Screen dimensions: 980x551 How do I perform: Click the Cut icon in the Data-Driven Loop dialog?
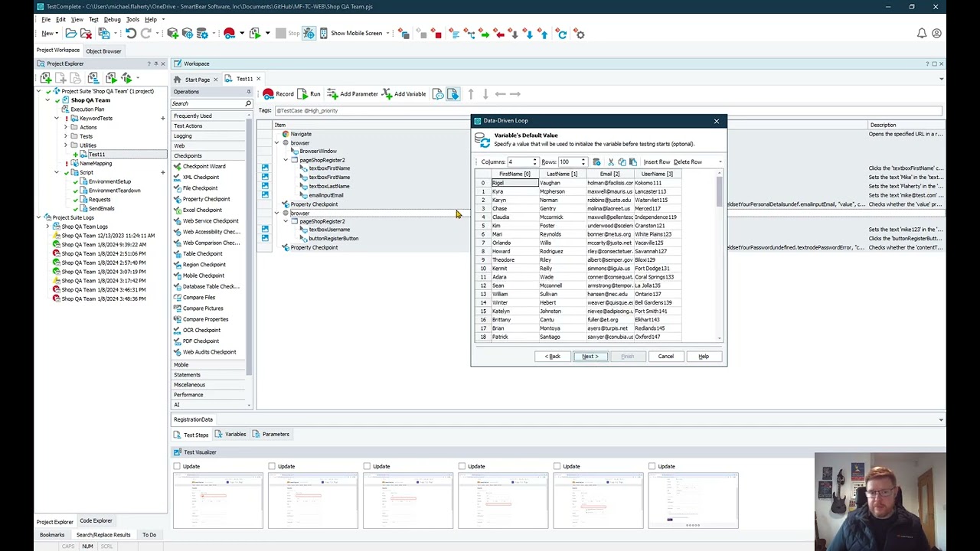point(610,162)
